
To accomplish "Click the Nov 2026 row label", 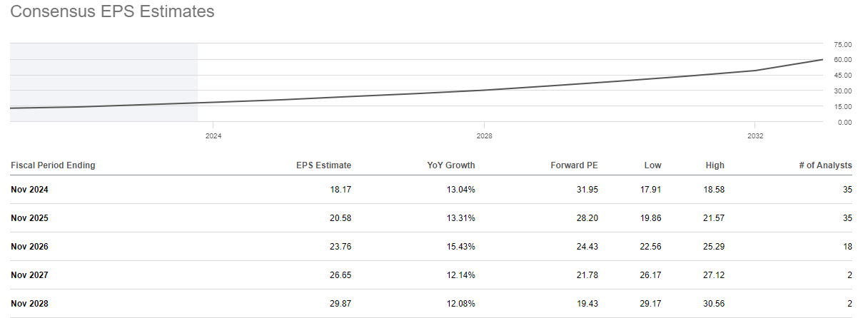I will tap(29, 247).
